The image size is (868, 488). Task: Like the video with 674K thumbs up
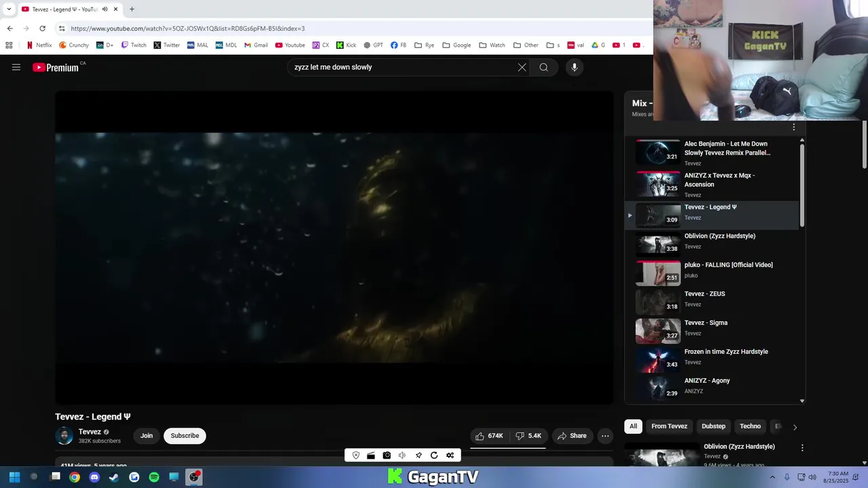coord(489,436)
